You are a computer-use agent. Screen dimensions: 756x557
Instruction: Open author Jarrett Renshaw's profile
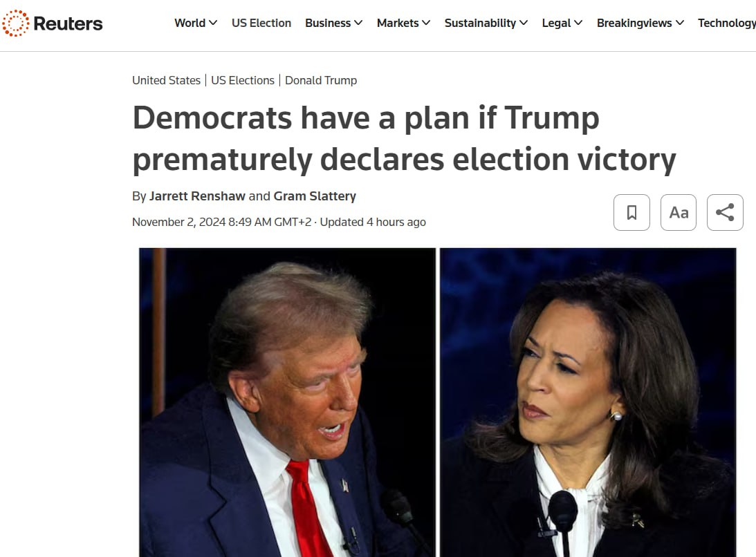(x=197, y=196)
